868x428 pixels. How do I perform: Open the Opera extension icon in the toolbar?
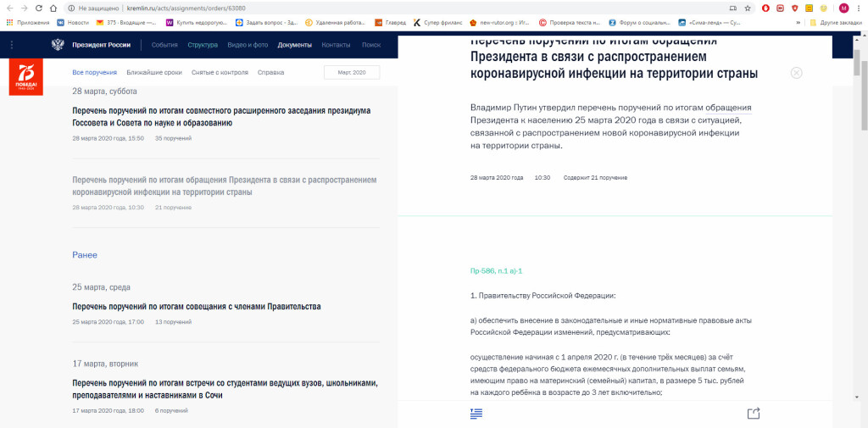click(x=765, y=8)
